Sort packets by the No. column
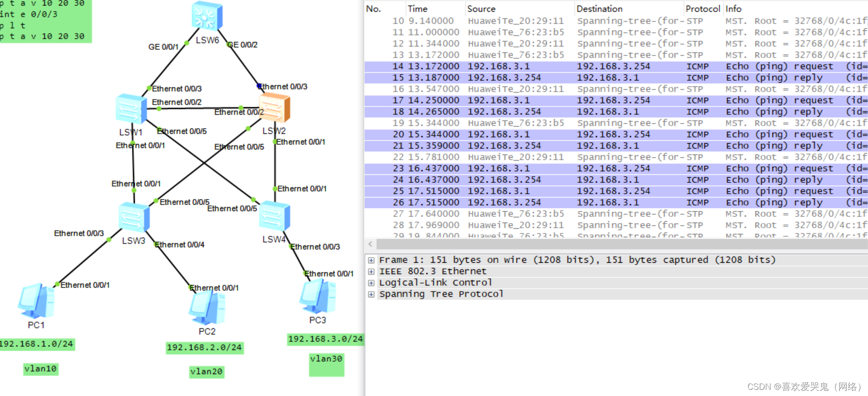Image resolution: width=868 pixels, height=396 pixels. point(385,9)
